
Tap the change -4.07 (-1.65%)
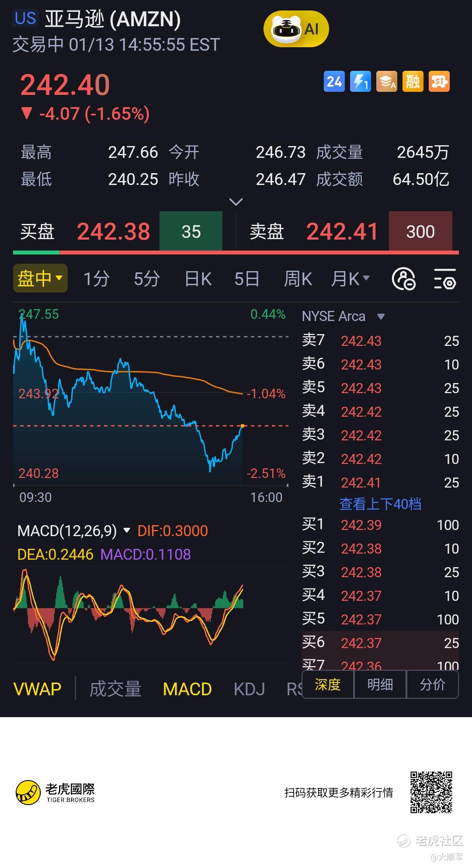point(85,114)
